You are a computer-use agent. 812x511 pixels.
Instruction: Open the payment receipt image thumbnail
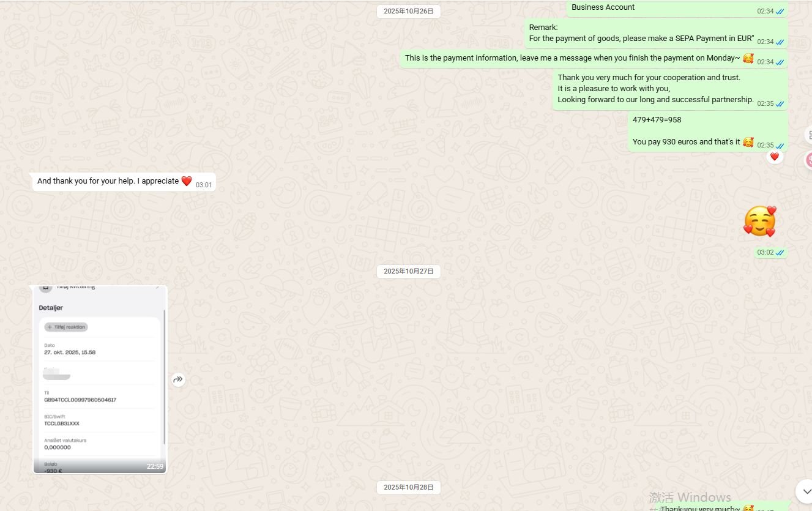100,379
